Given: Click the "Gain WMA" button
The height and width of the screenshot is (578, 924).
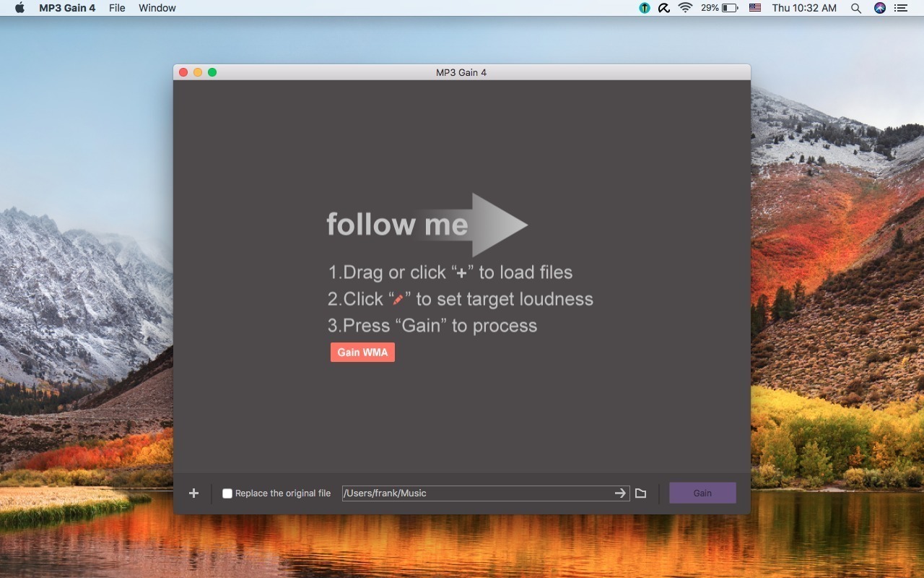Looking at the screenshot, I should 362,352.
